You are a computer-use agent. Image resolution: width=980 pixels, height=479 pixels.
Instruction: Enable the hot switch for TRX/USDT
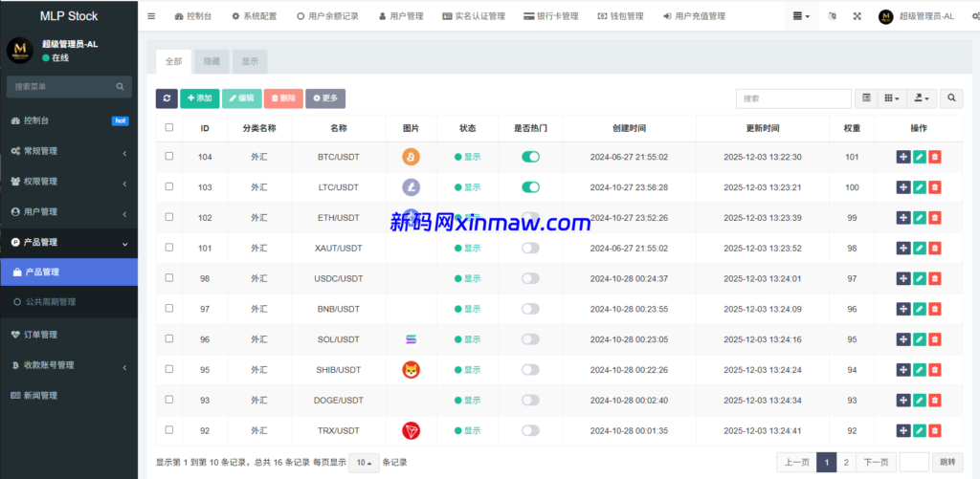(530, 430)
